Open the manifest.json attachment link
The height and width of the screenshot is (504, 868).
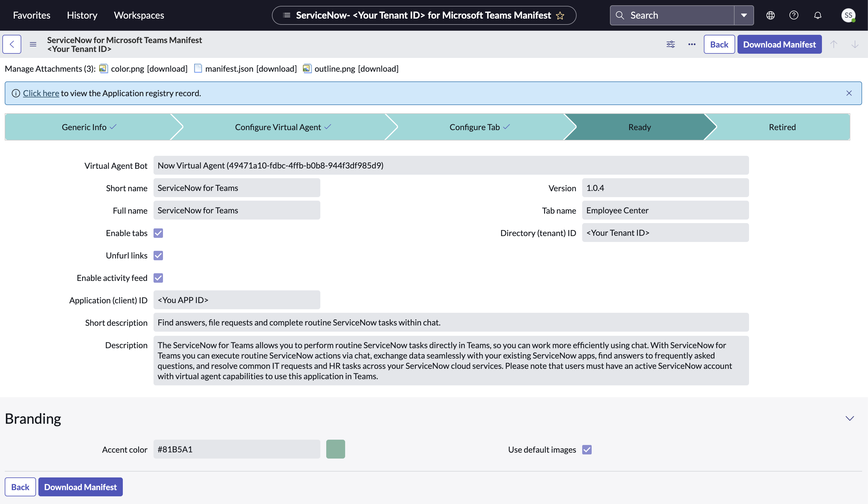click(229, 68)
